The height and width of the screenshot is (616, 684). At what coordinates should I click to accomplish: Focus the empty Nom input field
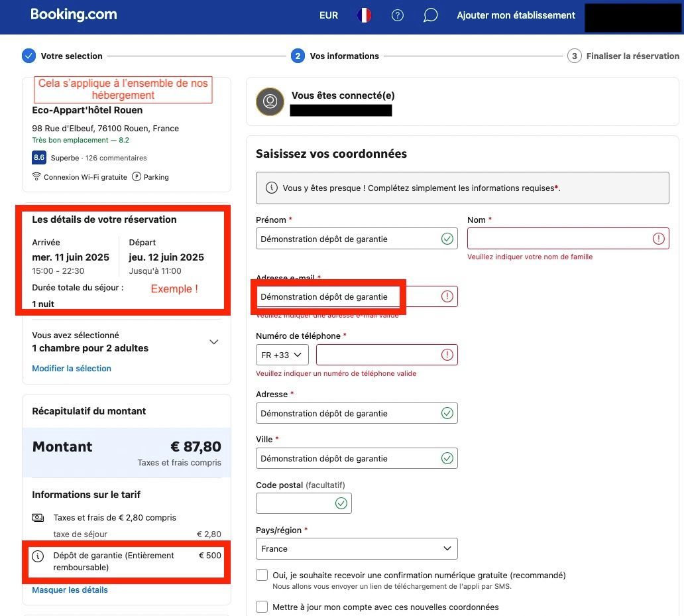[568, 239]
